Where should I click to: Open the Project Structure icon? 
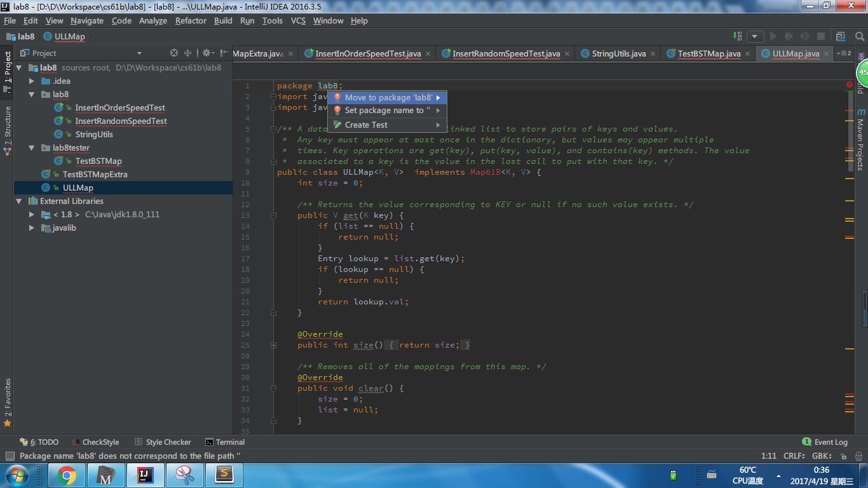pos(841,37)
